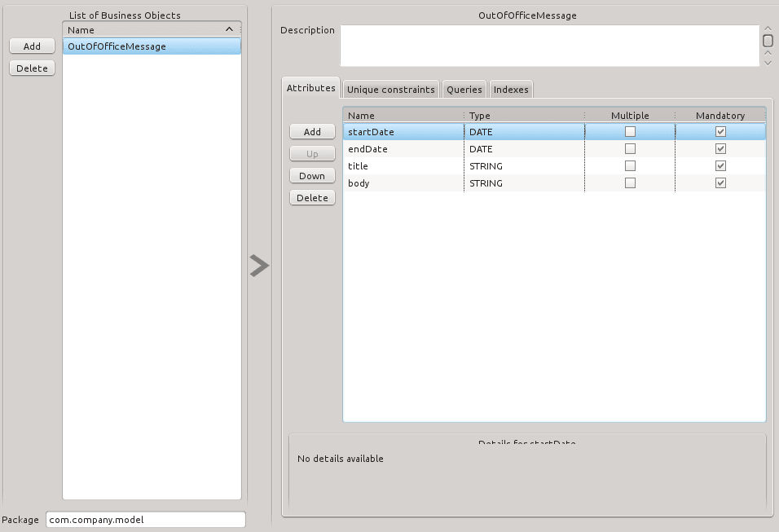The width and height of the screenshot is (779, 532).
Task: Click sort arrow in Name column header
Action: [229, 29]
